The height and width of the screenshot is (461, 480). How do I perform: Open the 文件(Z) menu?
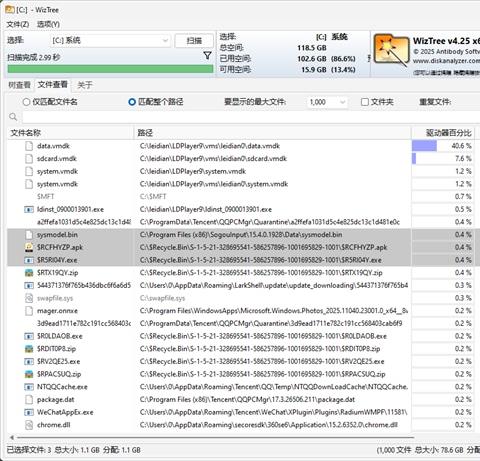18,24
